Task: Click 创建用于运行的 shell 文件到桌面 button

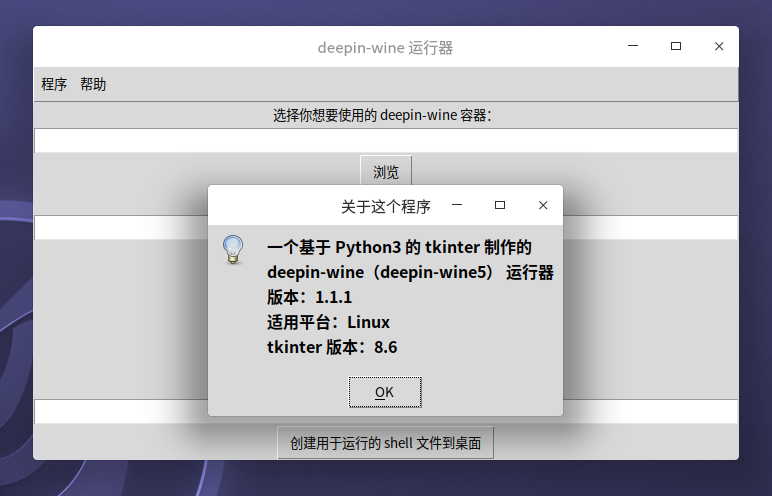Action: pos(386,443)
